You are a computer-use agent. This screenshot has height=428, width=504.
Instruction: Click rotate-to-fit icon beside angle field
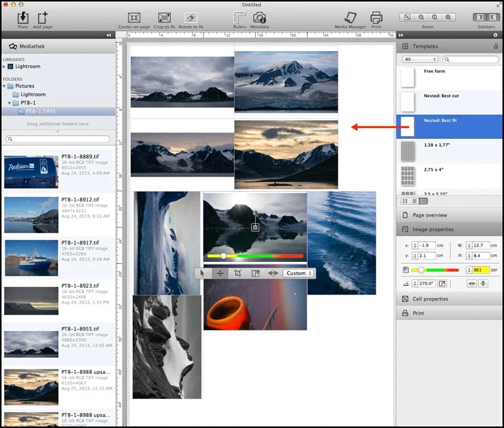coord(442,284)
